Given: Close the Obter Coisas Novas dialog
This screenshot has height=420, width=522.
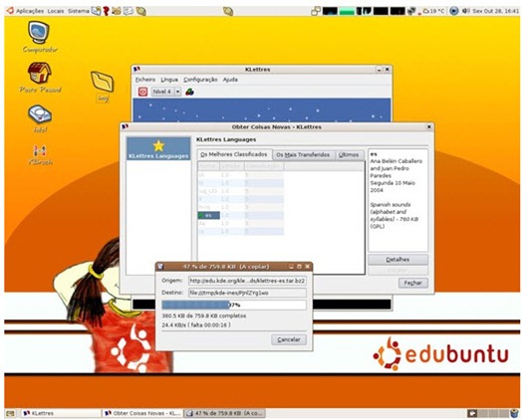Looking at the screenshot, I should pos(429,126).
